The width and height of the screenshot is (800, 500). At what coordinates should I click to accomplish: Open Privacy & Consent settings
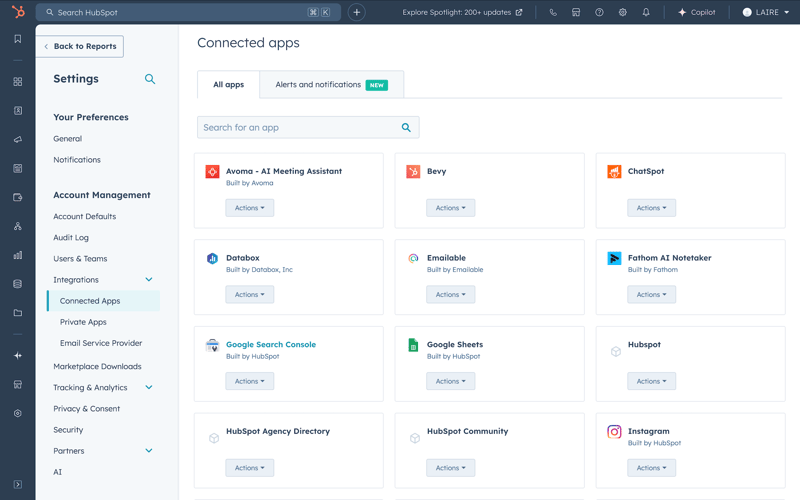(87, 409)
